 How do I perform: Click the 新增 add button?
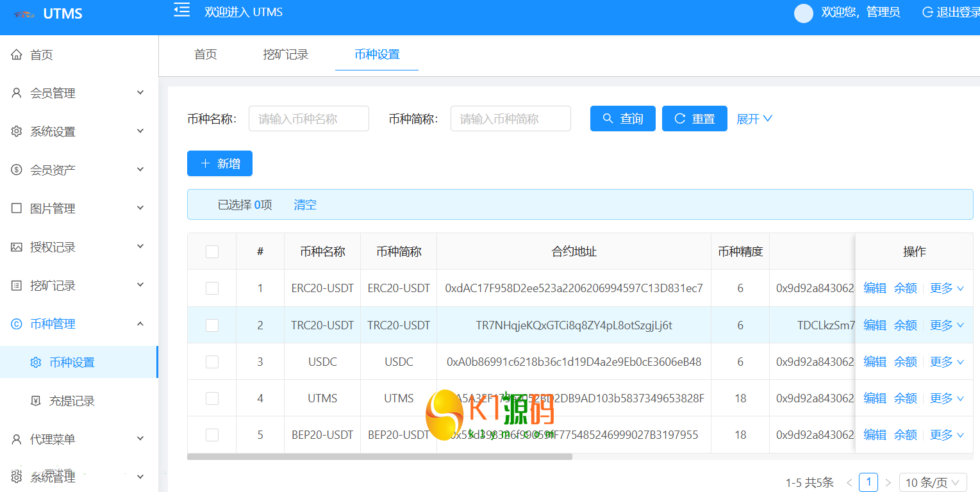click(x=220, y=163)
